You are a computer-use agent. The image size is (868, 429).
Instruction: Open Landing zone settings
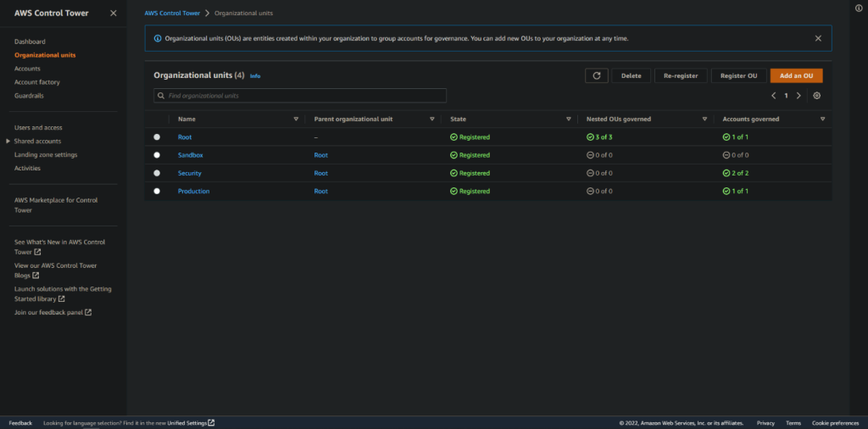coord(46,155)
